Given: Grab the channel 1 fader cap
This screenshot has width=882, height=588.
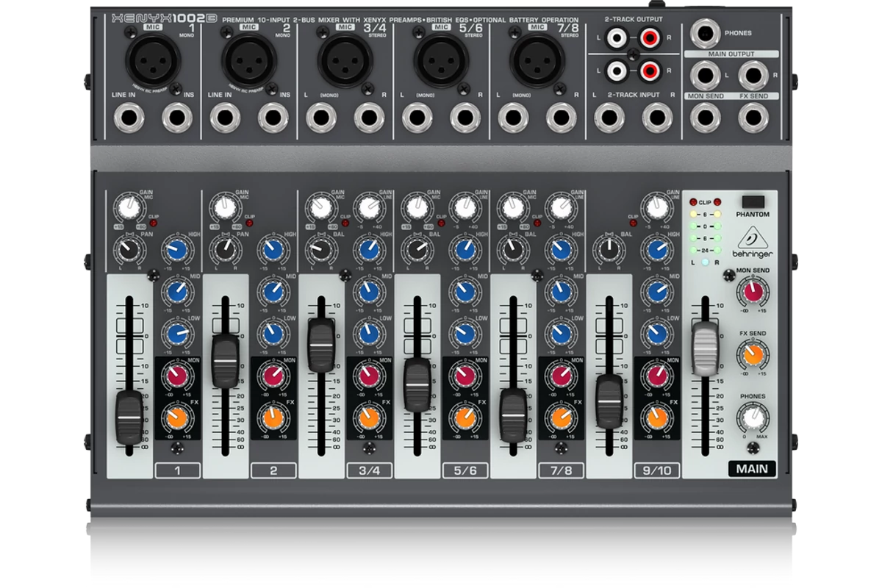Looking at the screenshot, I should pyautogui.click(x=129, y=418).
